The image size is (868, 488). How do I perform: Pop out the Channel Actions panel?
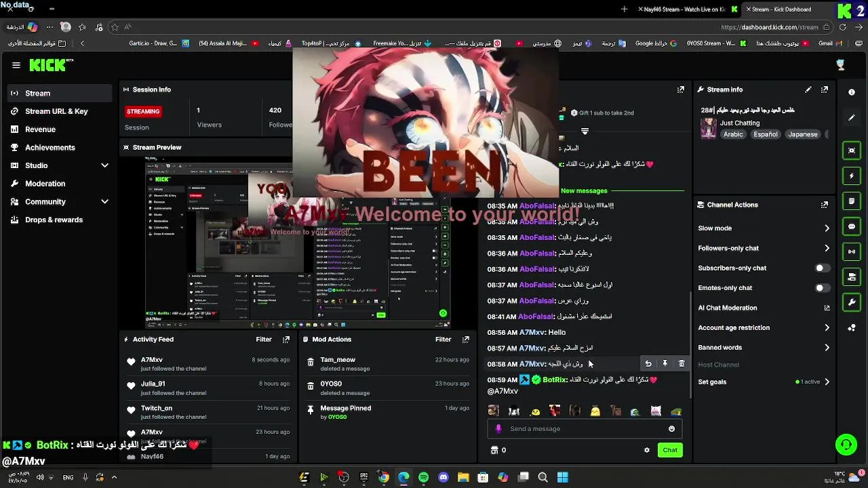click(825, 205)
